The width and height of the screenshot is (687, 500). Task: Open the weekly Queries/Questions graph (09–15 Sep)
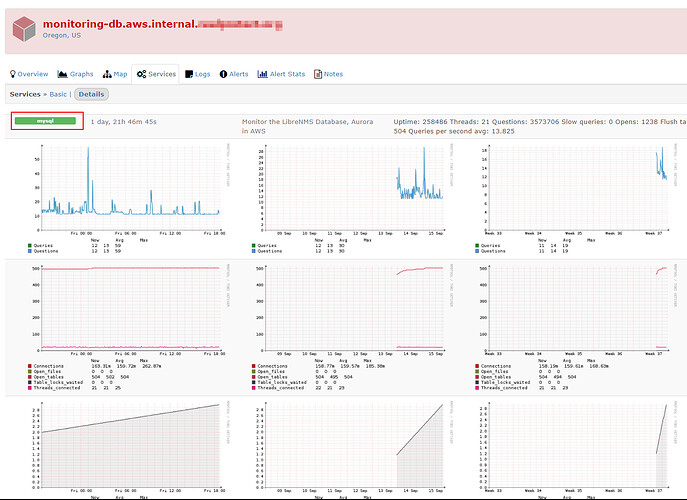(353, 199)
